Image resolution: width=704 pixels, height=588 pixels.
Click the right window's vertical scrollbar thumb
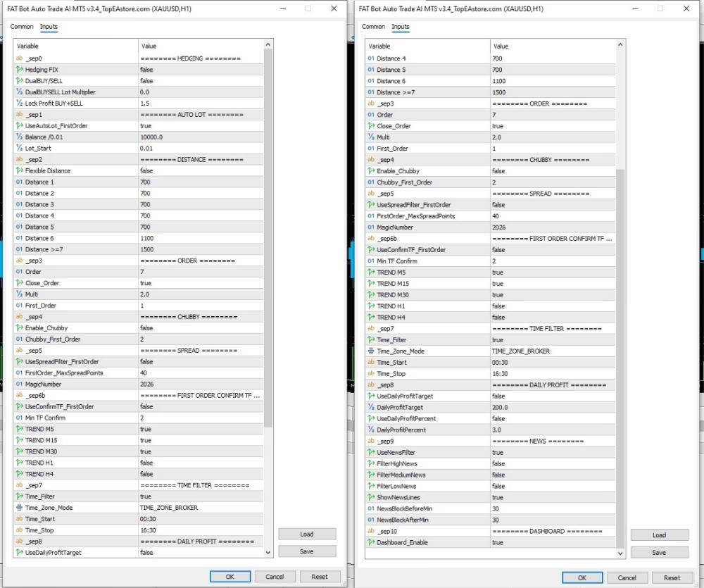click(x=620, y=358)
